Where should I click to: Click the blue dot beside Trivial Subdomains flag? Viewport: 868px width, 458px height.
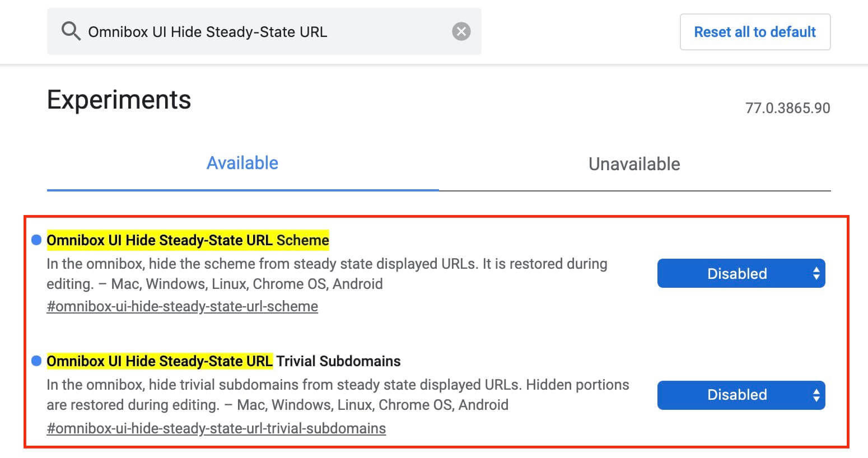click(36, 361)
